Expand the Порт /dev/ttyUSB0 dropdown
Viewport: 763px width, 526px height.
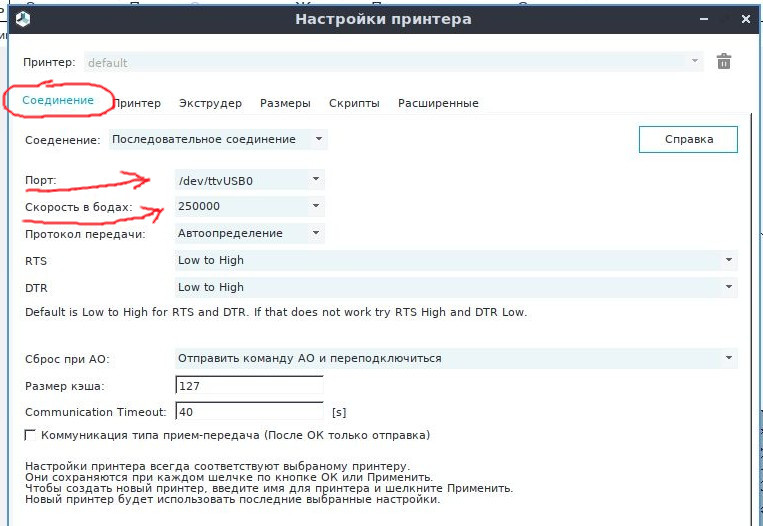[x=249, y=180]
